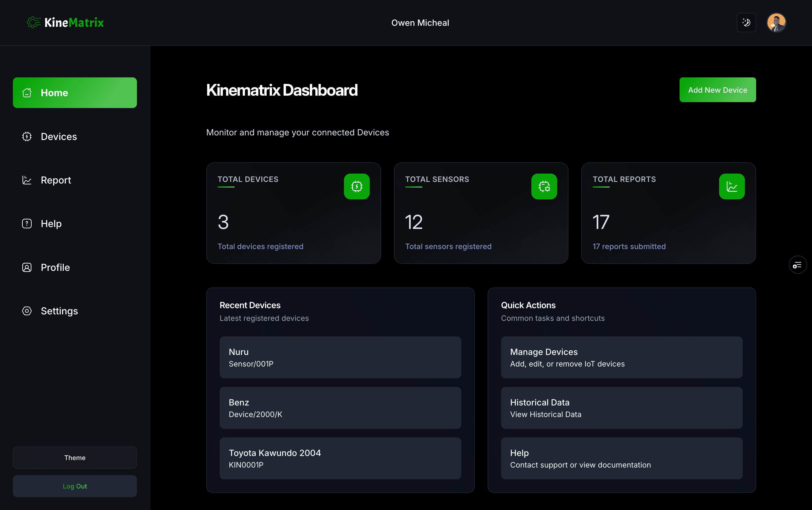The height and width of the screenshot is (510, 812).
Task: Click the Add New Device button
Action: click(x=717, y=90)
